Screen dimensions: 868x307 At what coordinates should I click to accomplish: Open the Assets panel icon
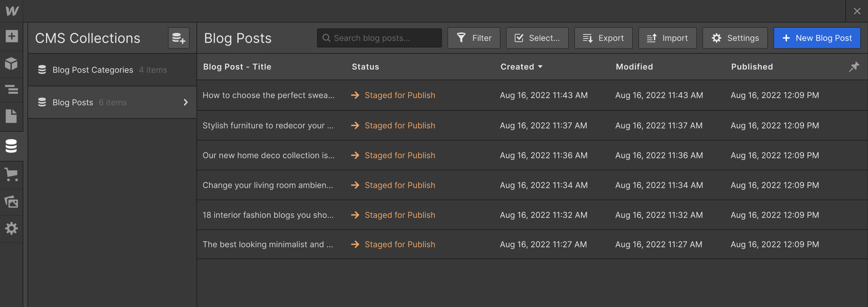[11, 202]
